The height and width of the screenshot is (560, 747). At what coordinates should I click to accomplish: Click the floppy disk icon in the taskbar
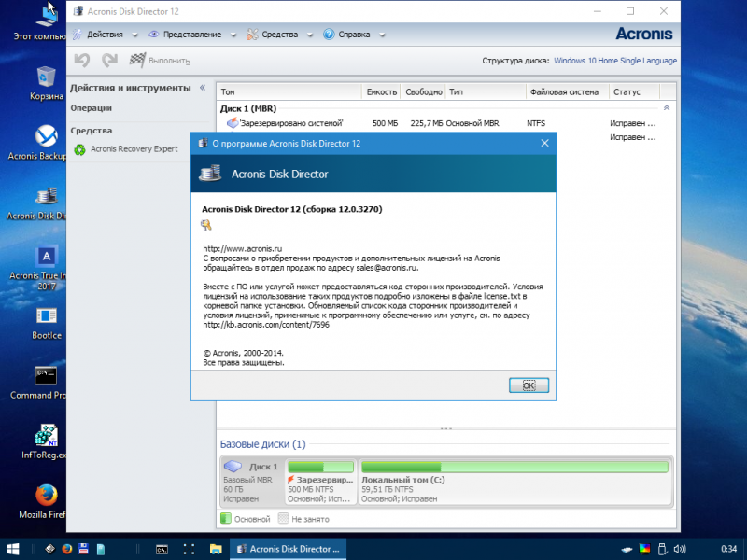pyautogui.click(x=83, y=549)
